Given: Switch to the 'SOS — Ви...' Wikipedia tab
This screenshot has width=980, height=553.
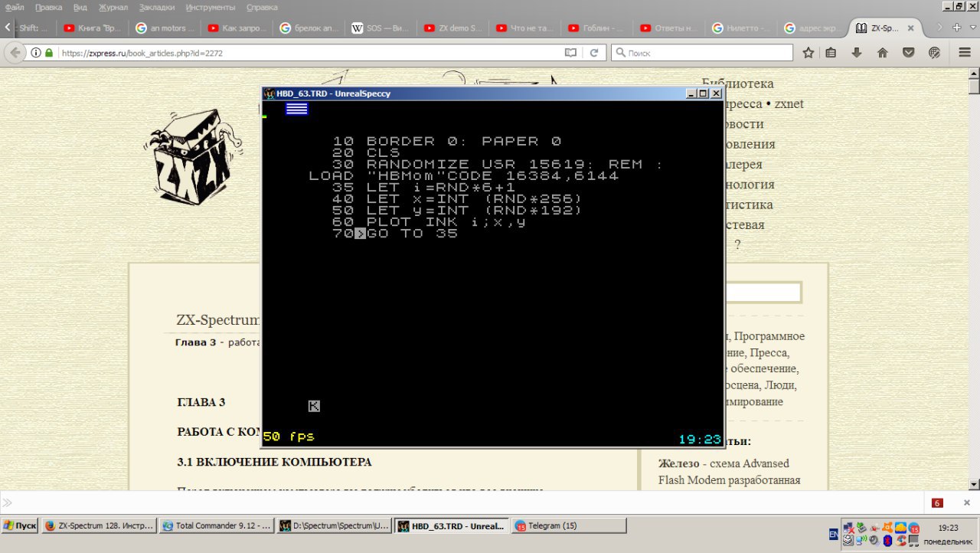Looking at the screenshot, I should 381,28.
